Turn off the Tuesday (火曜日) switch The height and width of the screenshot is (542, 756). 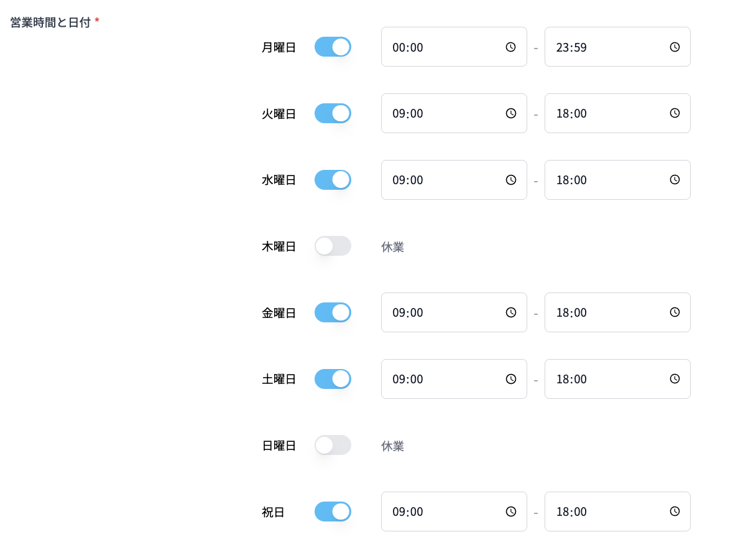point(333,113)
